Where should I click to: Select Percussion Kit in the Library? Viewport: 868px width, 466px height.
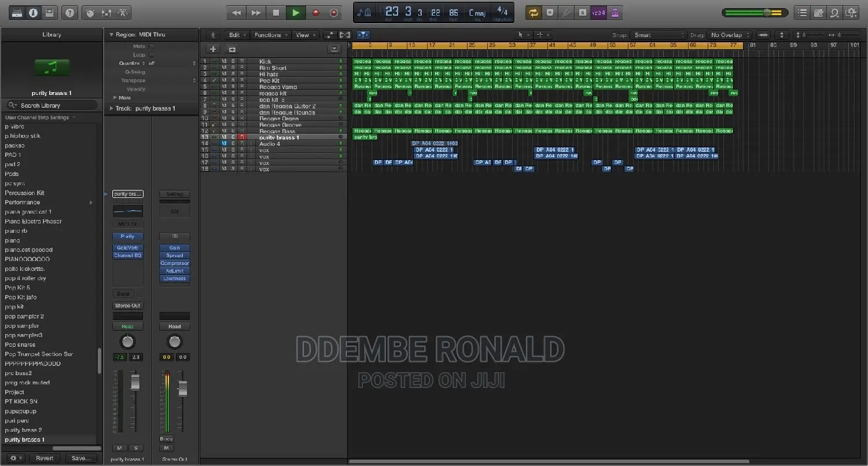point(24,193)
